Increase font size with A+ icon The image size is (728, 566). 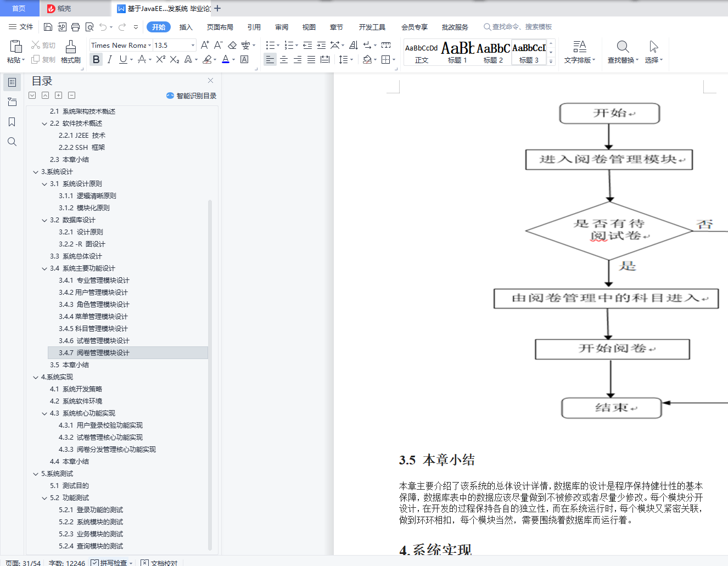coord(205,45)
